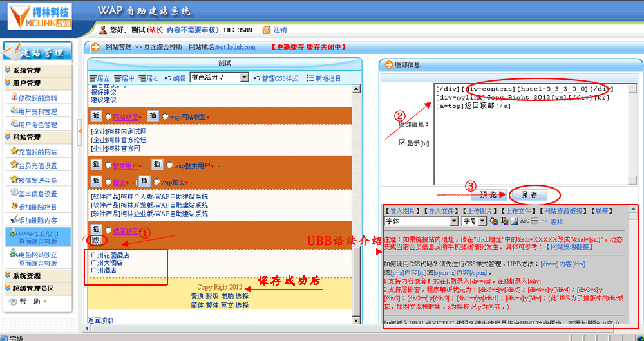Expand the 系统管理 sidebar section
The image size is (644, 341).
point(37,70)
